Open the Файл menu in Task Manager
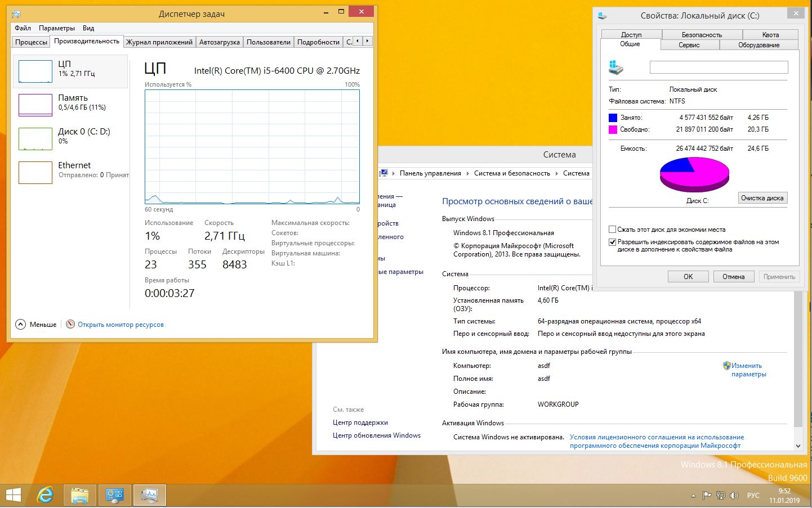Viewport: 812px width, 508px height. pyautogui.click(x=23, y=28)
